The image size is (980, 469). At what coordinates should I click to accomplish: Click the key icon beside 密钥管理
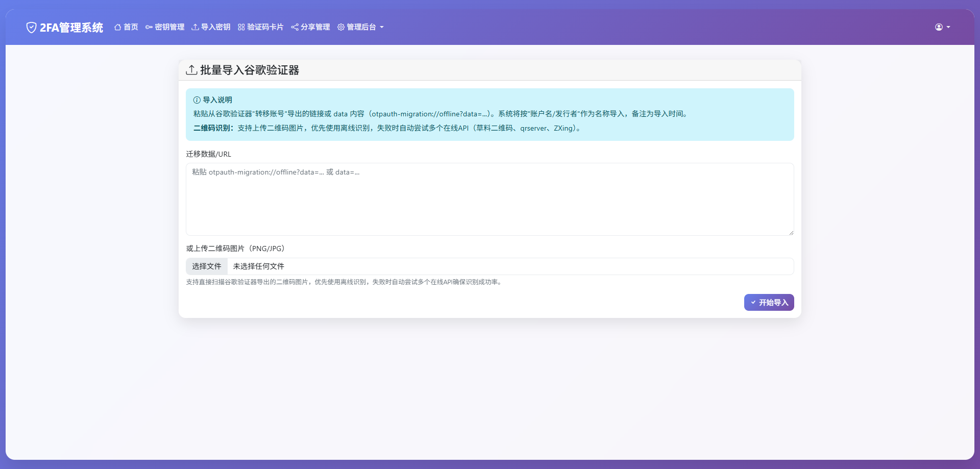pyautogui.click(x=148, y=27)
